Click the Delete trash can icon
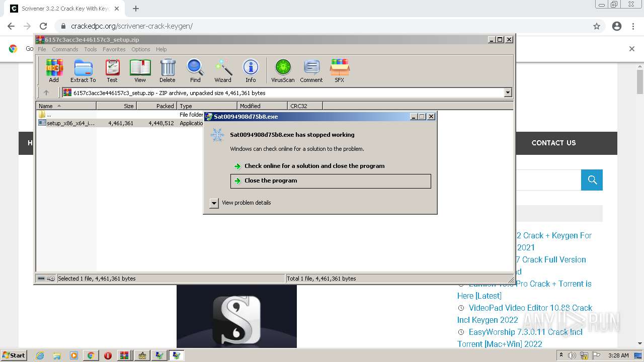The width and height of the screenshot is (644, 362). (168, 71)
